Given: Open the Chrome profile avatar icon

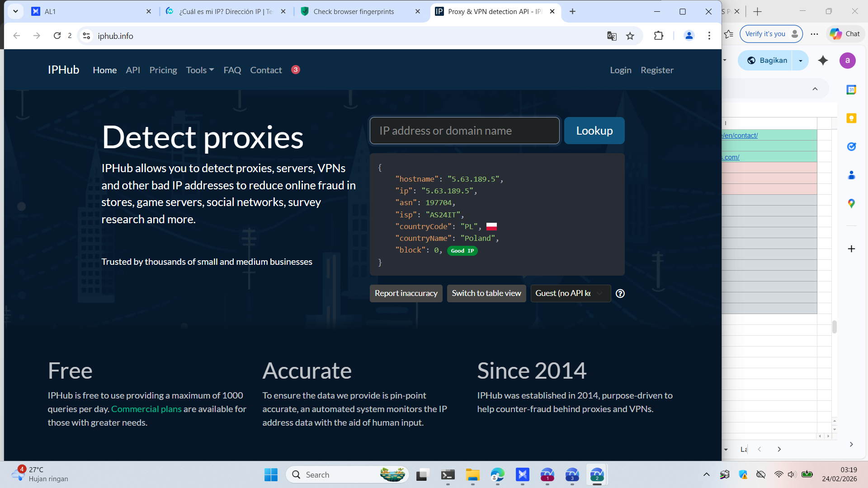Looking at the screenshot, I should pyautogui.click(x=689, y=36).
